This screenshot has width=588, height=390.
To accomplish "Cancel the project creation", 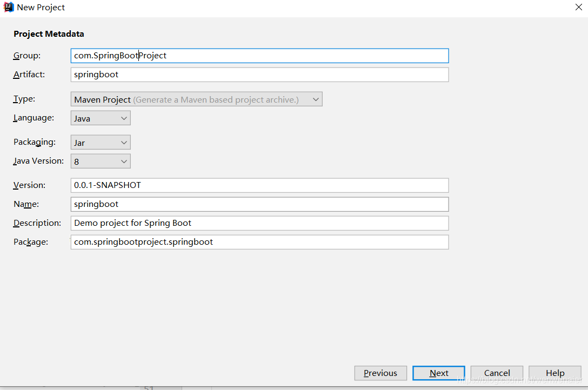I will coord(497,373).
